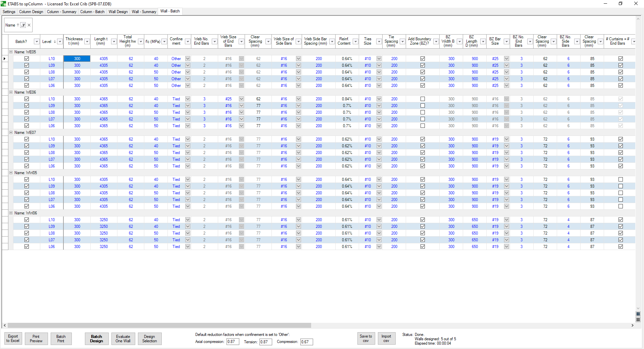This screenshot has height=349, width=644.
Task: Open the Confinement dropdown for WE07 L10
Action: click(188, 139)
